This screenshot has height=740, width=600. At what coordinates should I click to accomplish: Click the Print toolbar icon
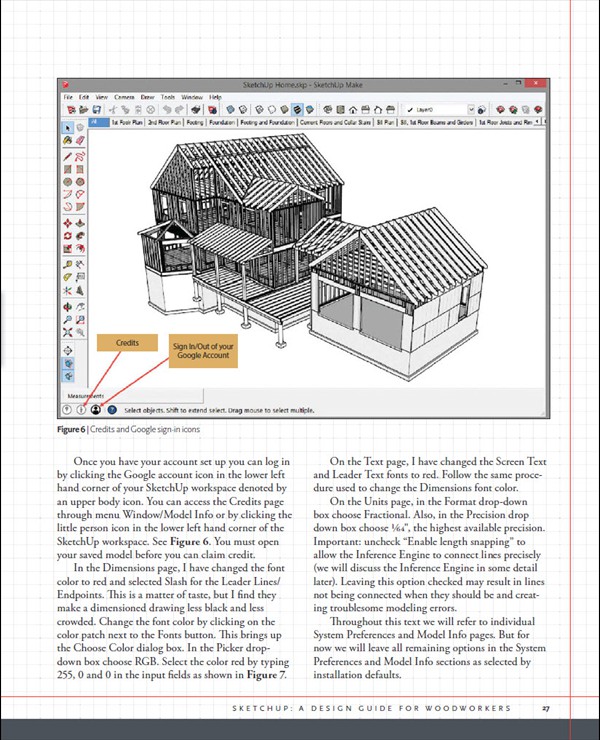coord(195,109)
